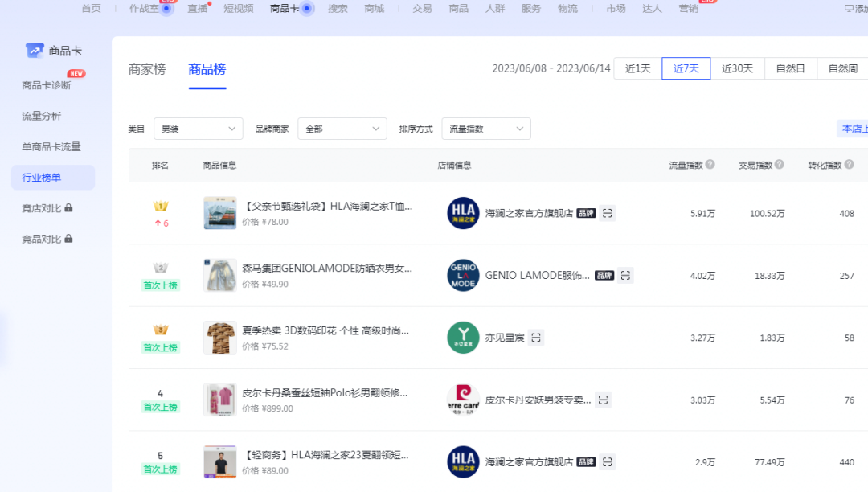Screen dimensions: 868x492
Task: Open the 【轻商务】HLA海澜之家23夏翻领 product link
Action: tap(325, 455)
